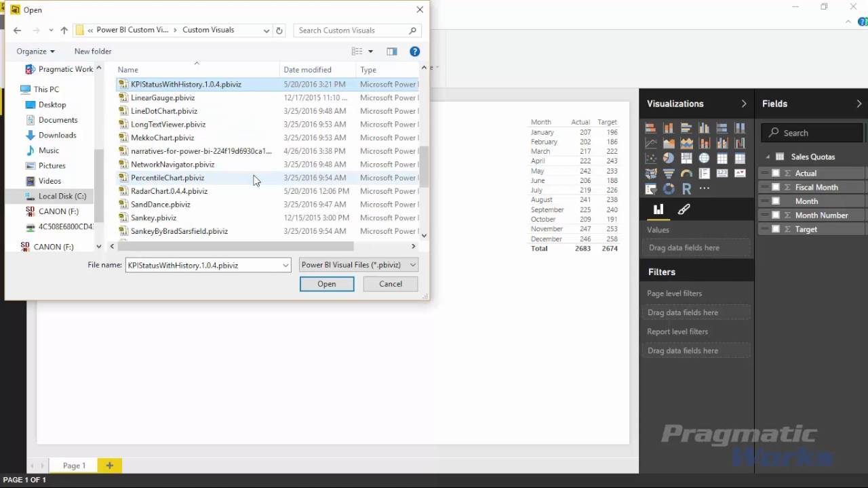The width and height of the screenshot is (868, 488).
Task: Open the address bar path dropdown
Action: click(x=266, y=30)
